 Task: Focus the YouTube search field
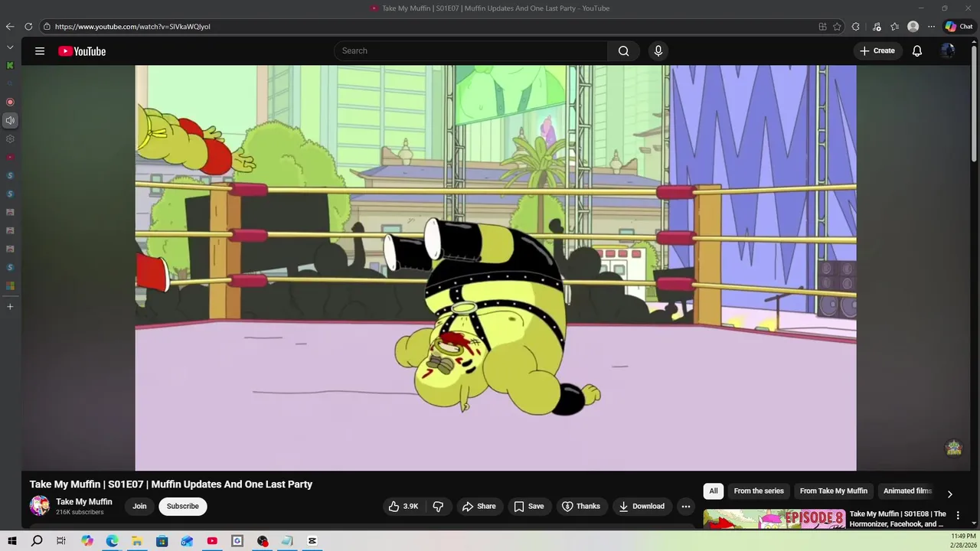click(472, 51)
